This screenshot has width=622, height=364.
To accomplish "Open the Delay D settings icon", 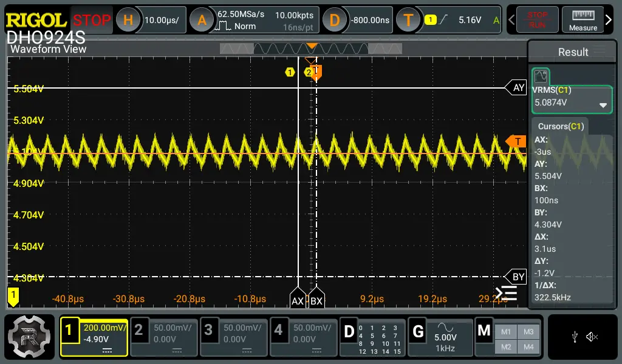I will (x=334, y=20).
